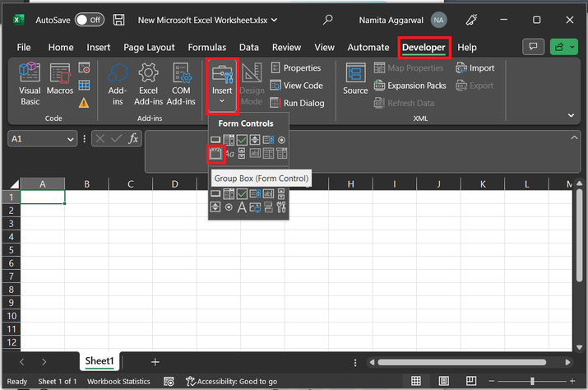Screen dimensions: 588x390
Task: Insert a Label form control
Action: 229,153
